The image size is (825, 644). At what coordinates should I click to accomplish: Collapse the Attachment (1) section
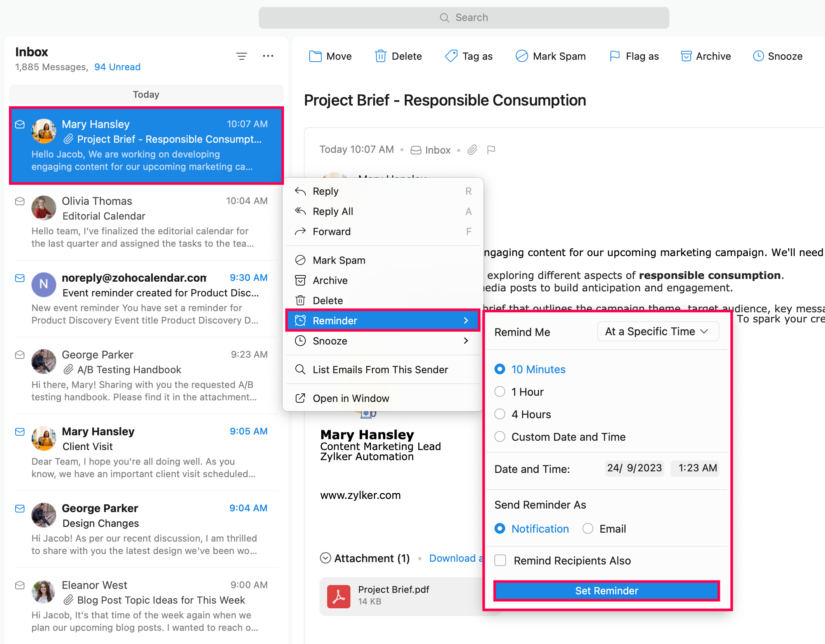[325, 558]
